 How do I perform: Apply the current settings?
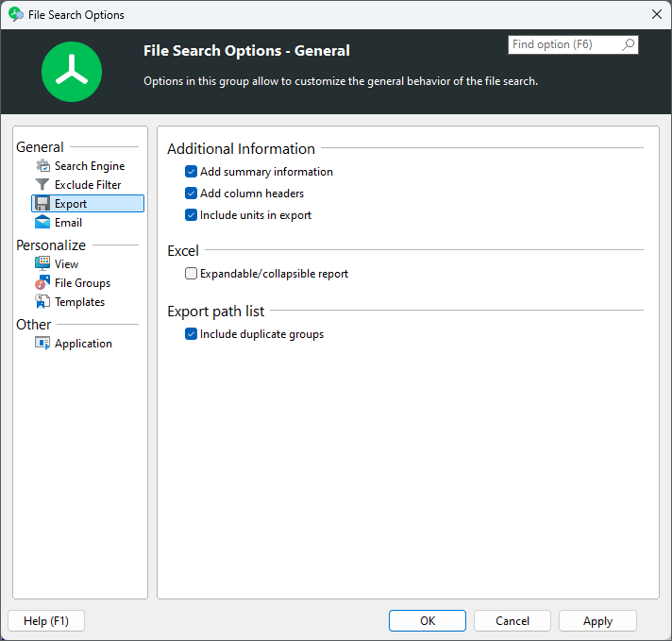[597, 621]
